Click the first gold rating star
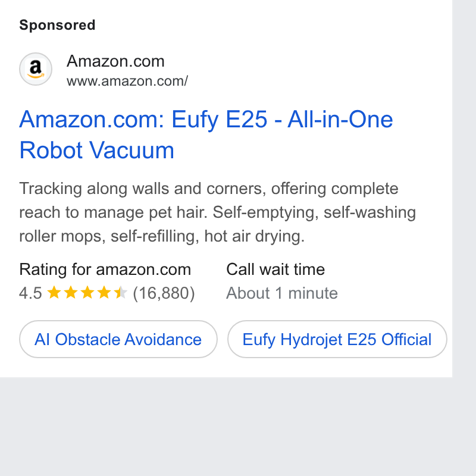 (x=54, y=292)
